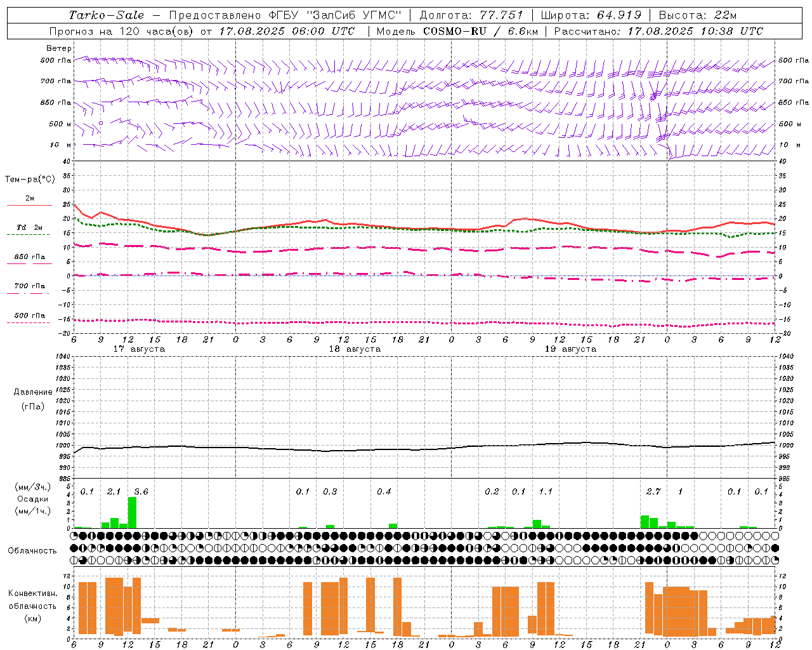Click the '17 августа' date label
This screenshot has width=812, height=650.
coord(139,349)
